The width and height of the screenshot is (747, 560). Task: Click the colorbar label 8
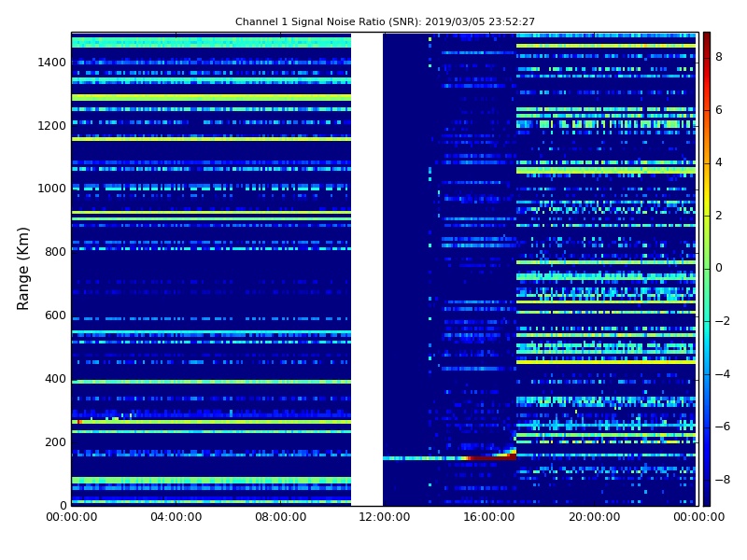(719, 57)
